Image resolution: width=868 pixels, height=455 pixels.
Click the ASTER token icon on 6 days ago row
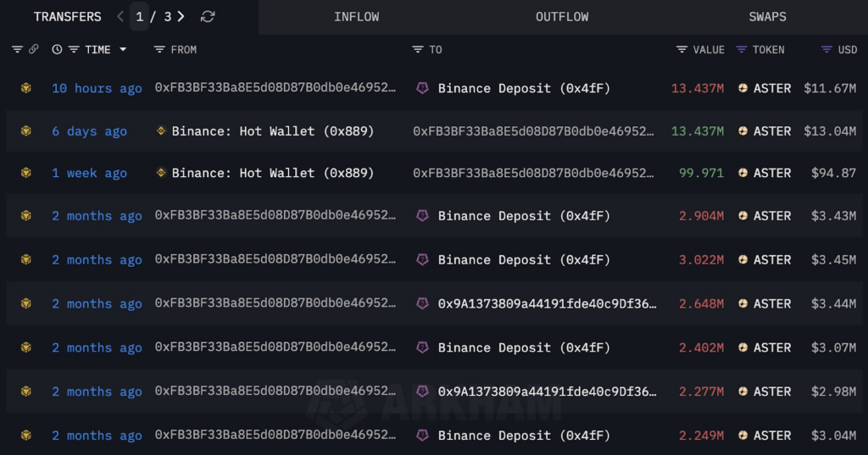(x=743, y=131)
